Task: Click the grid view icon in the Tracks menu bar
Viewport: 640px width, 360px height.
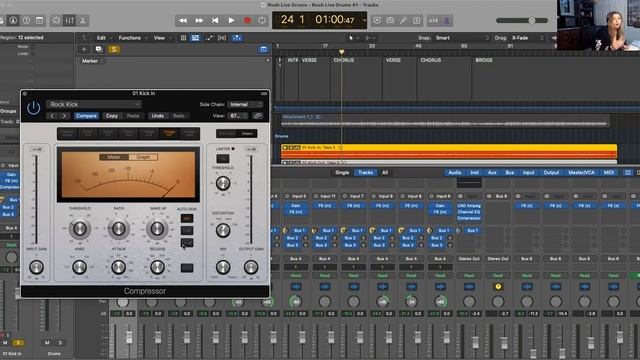Action: pos(183,38)
